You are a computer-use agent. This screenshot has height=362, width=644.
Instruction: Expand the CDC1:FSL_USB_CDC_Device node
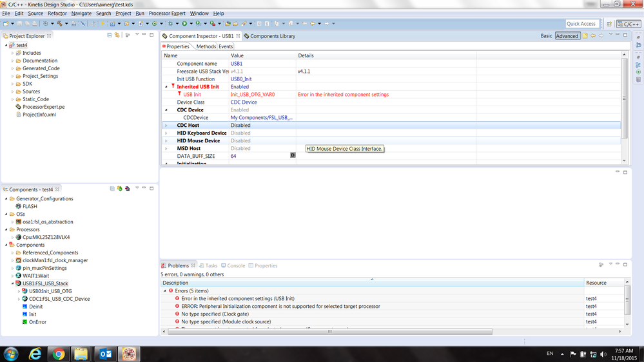point(19,300)
